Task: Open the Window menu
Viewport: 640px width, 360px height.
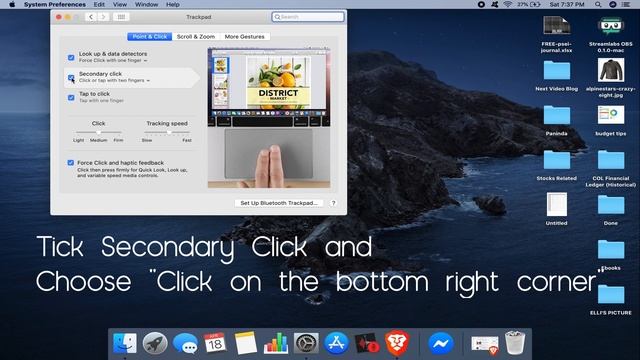Action: [147, 4]
